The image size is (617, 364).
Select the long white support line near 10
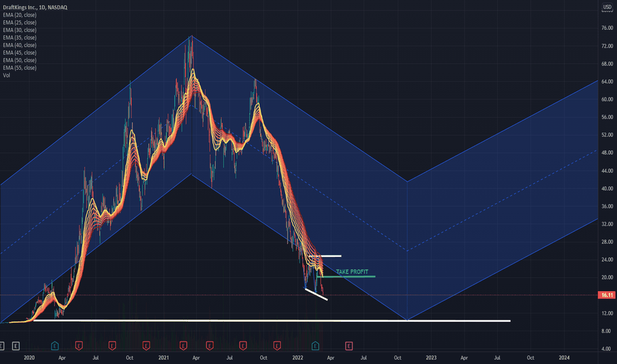tap(272, 321)
